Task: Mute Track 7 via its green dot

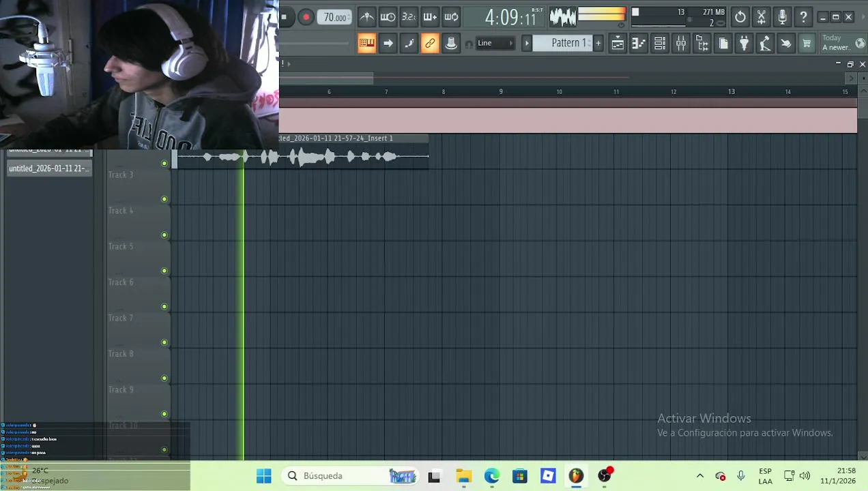Action: [164, 342]
